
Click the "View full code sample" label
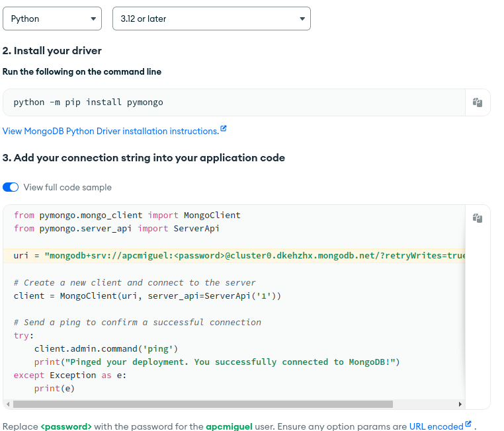pos(67,187)
